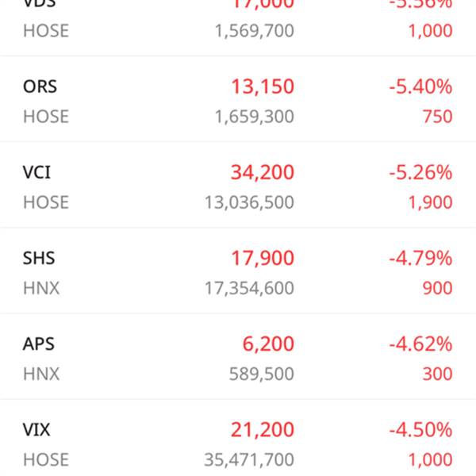Viewport: 476px width, 476px height.
Task: Tap SHS volume 17,354,600
Action: click(x=249, y=288)
